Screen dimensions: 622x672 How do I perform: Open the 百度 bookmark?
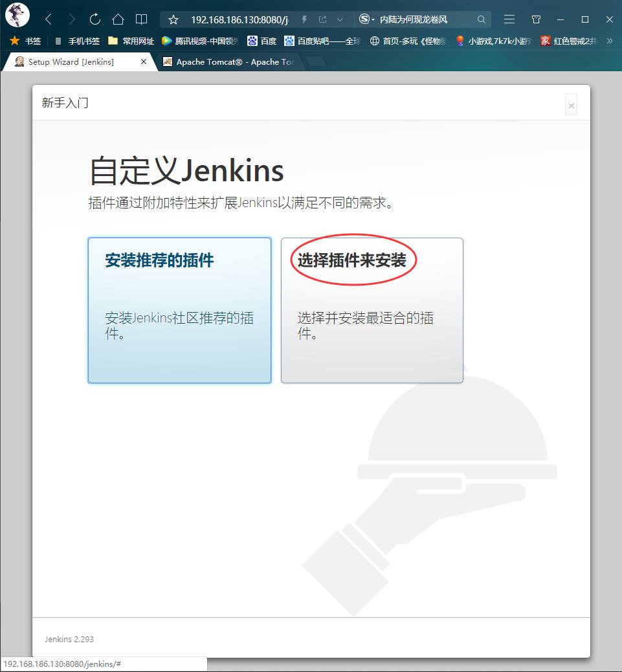(262, 41)
